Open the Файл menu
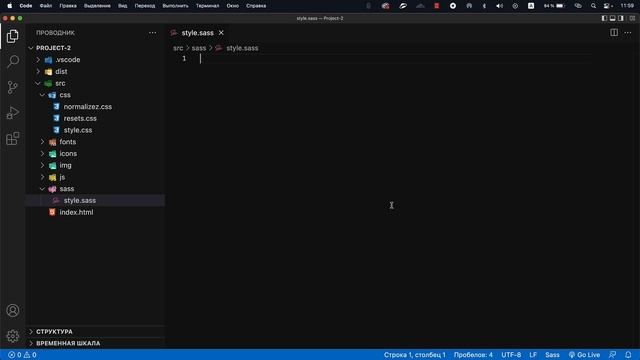The width and height of the screenshot is (640, 360). tap(46, 6)
